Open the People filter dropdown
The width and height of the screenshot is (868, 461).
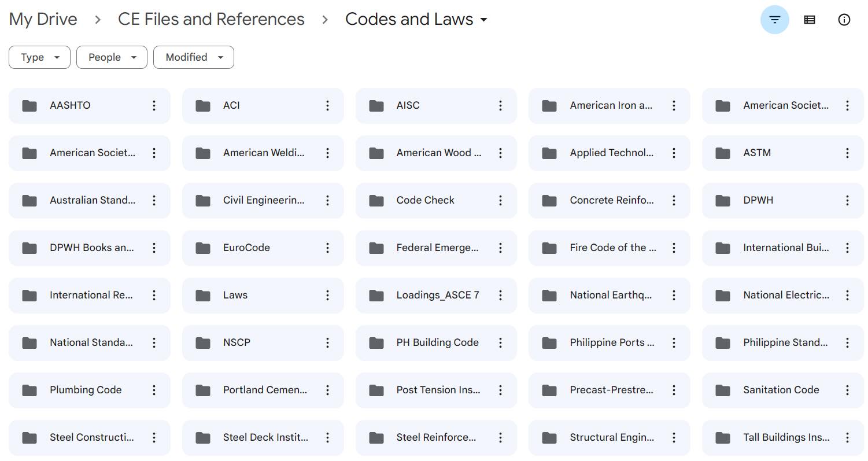tap(112, 57)
